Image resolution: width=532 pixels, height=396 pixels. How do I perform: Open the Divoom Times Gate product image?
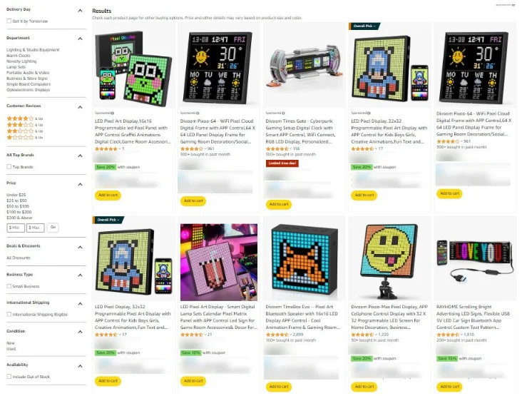(x=304, y=65)
